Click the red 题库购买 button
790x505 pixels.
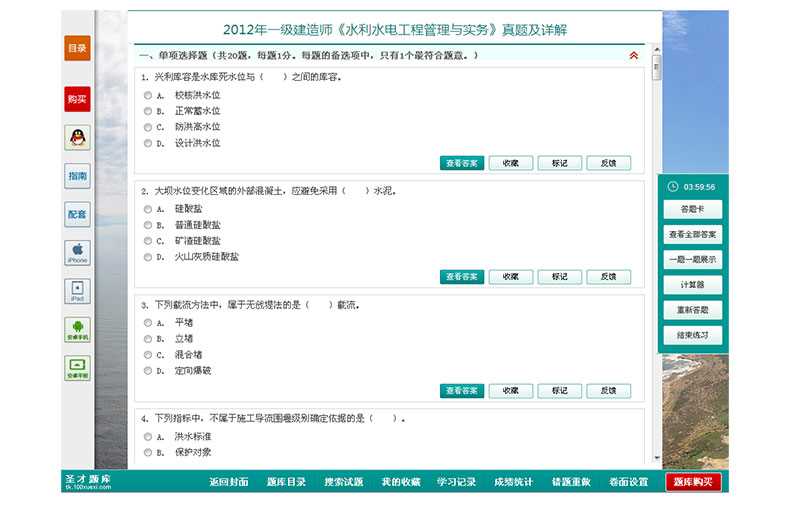693,482
